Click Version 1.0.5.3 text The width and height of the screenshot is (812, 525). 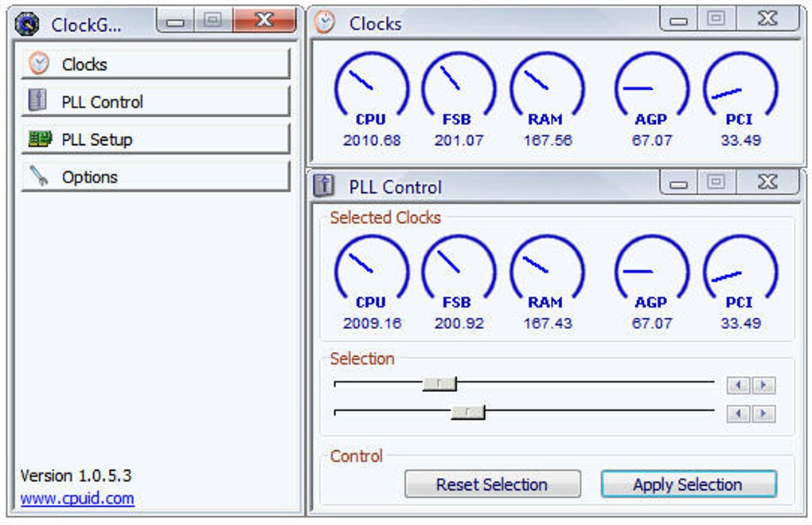tap(76, 476)
